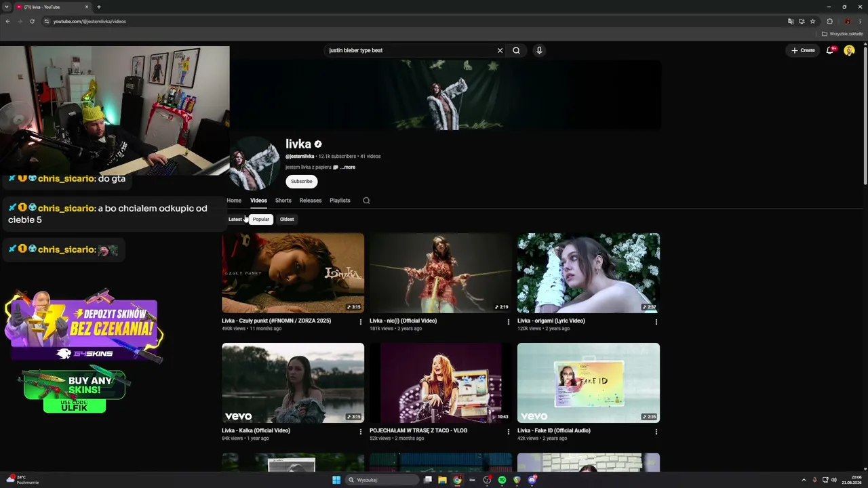The height and width of the screenshot is (488, 868).
Task: Open File Explorer from the taskbar
Action: coord(442,480)
